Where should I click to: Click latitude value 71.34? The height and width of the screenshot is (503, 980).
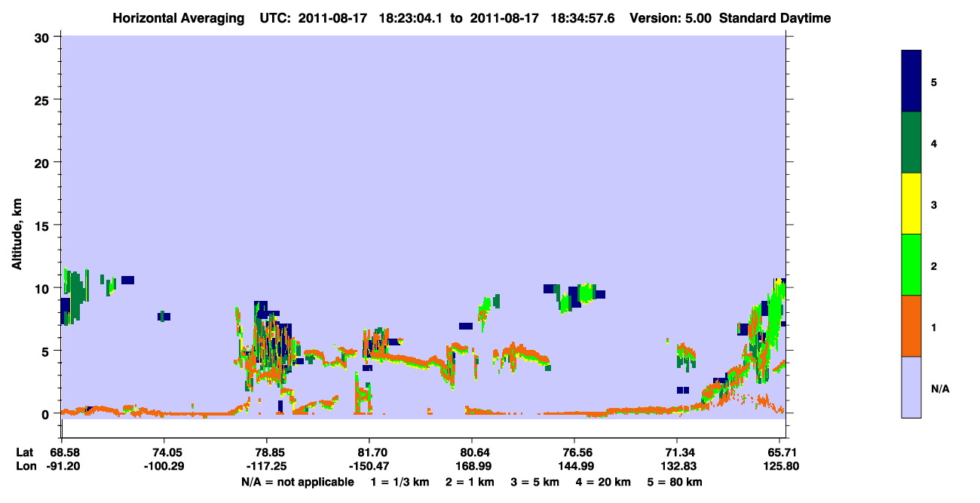678,452
